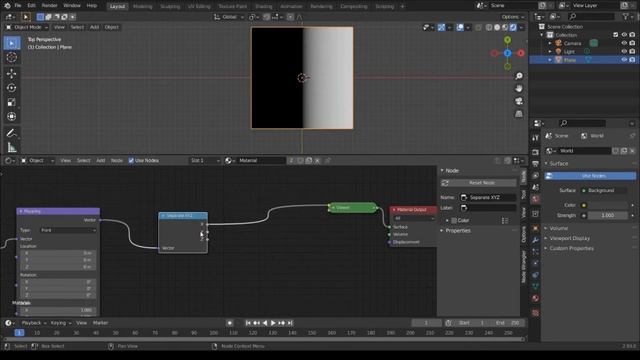Open the Node Wrangler sidebar tab
The width and height of the screenshot is (640, 360).
524,266
